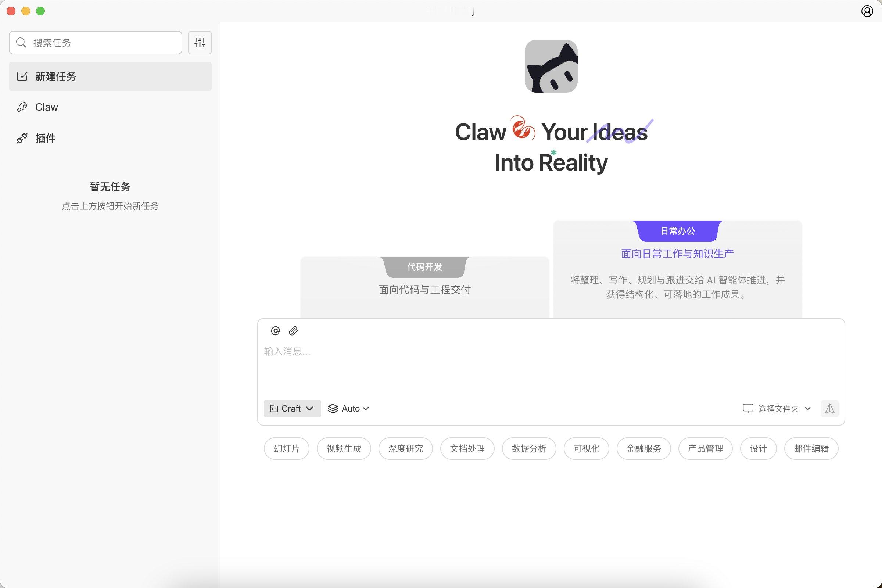
Task: Click the 幻灯片 suggestion chip
Action: click(x=286, y=448)
